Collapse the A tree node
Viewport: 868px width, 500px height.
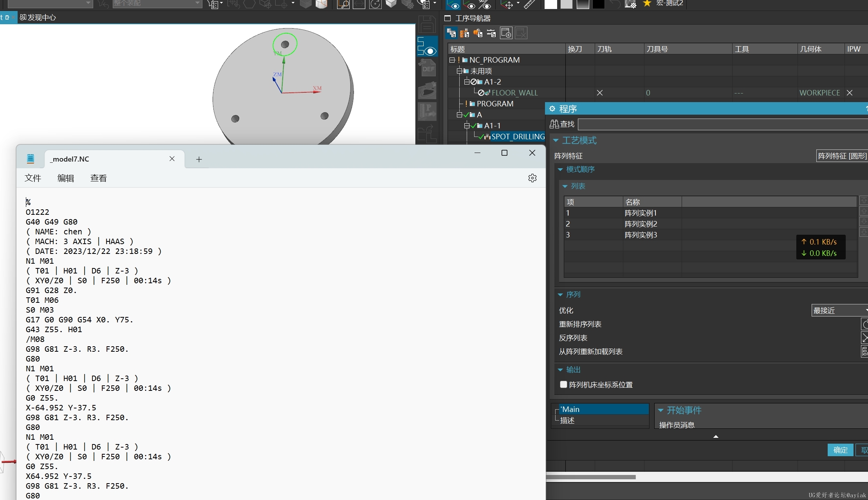pyautogui.click(x=459, y=115)
